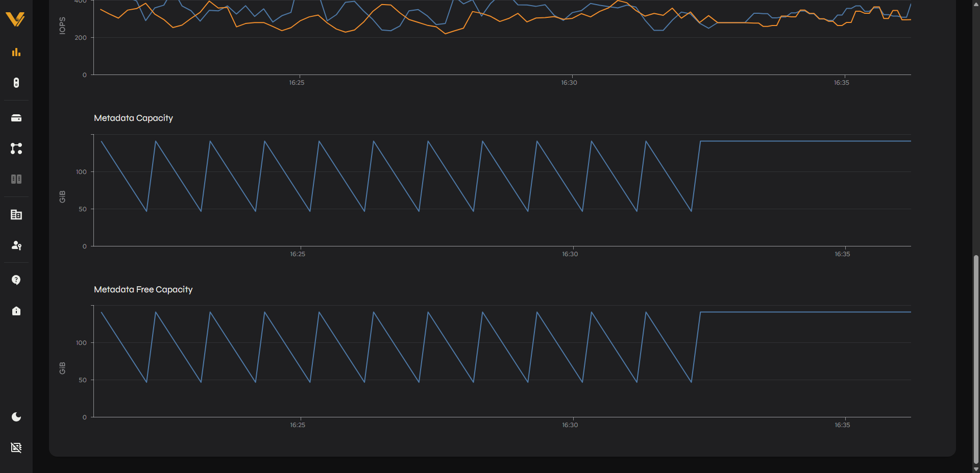Viewport: 980px width, 473px height.
Task: Click the 16:35 tick on the IOPS chart
Action: click(842, 83)
